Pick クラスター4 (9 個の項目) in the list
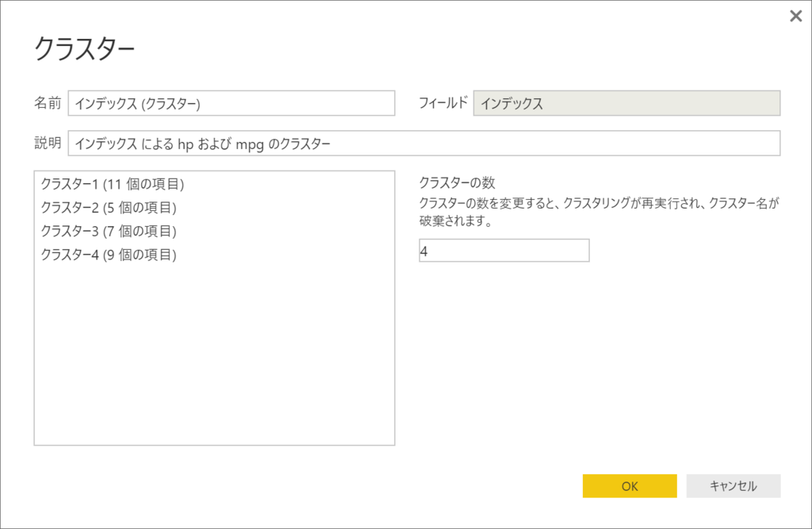This screenshot has width=812, height=529. (109, 255)
